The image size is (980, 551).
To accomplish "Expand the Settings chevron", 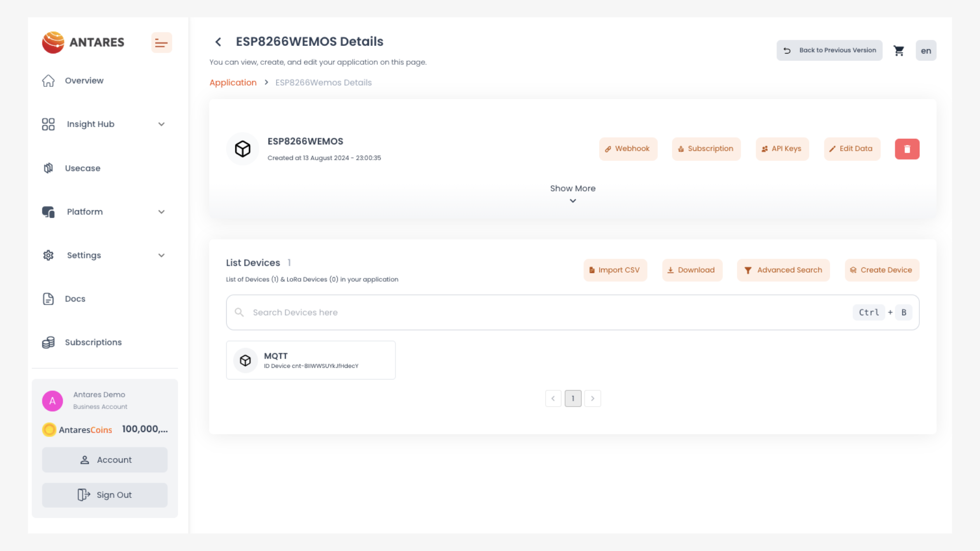I will [x=161, y=255].
